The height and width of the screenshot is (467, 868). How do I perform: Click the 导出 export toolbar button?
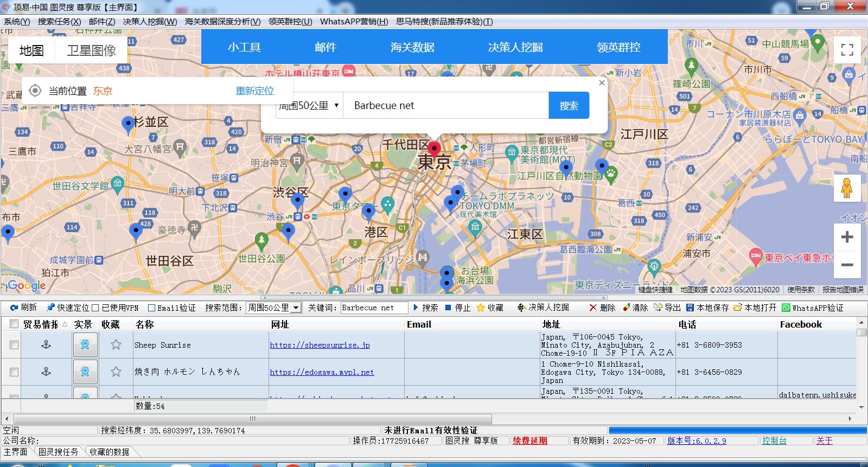tap(667, 308)
